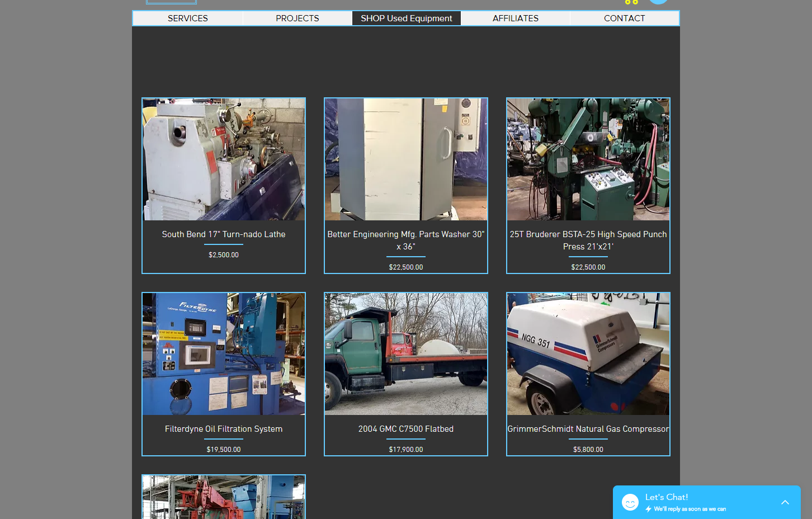Screen dimensions: 812x519
Task: Click the Better Engineering Mfg. Parts Washer title
Action: pyautogui.click(x=406, y=240)
